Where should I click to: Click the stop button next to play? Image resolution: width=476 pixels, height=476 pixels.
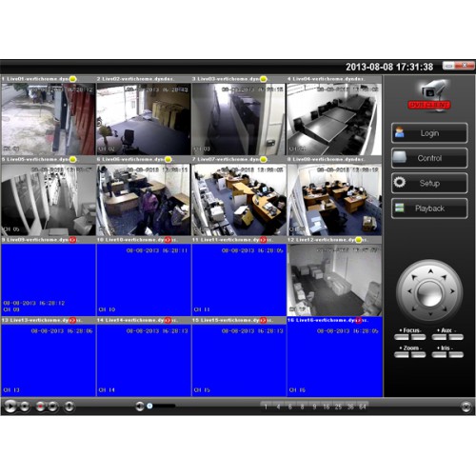tap(25, 407)
